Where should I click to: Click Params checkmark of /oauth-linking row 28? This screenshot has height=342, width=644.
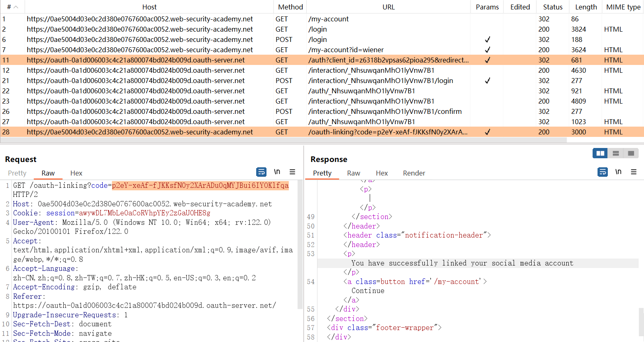point(487,132)
